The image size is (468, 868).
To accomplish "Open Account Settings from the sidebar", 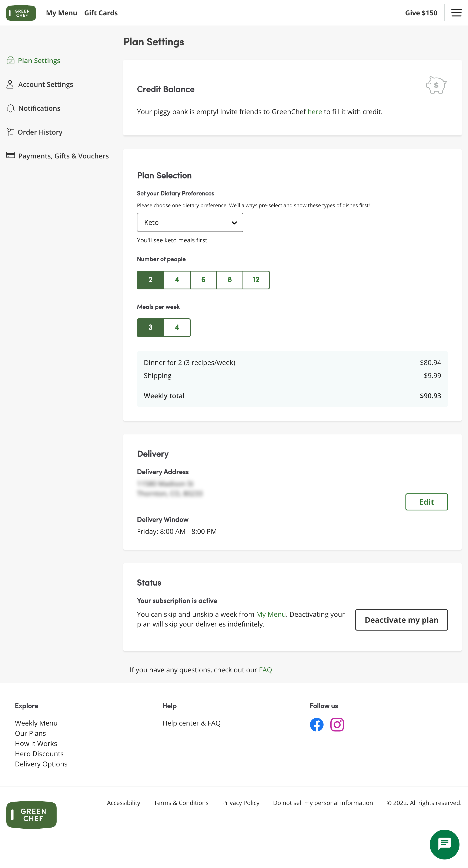I will (x=46, y=84).
